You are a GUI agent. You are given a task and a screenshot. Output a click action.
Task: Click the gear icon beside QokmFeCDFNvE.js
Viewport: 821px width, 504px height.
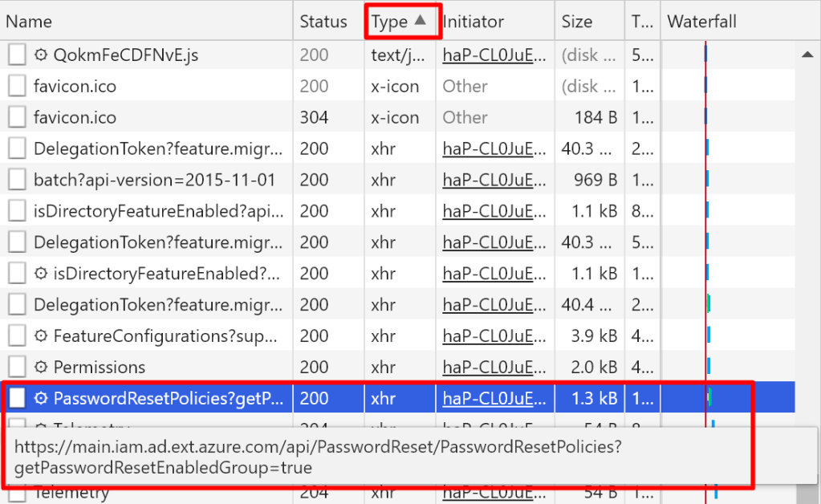[42, 55]
